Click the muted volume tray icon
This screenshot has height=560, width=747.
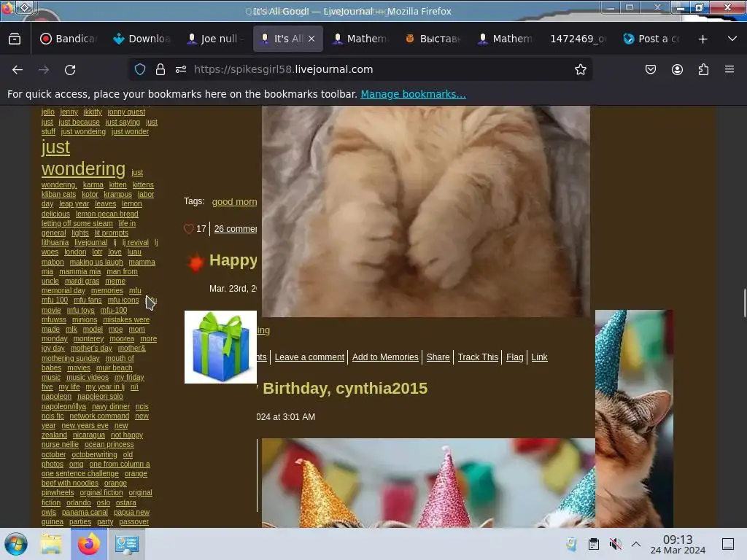(616, 544)
